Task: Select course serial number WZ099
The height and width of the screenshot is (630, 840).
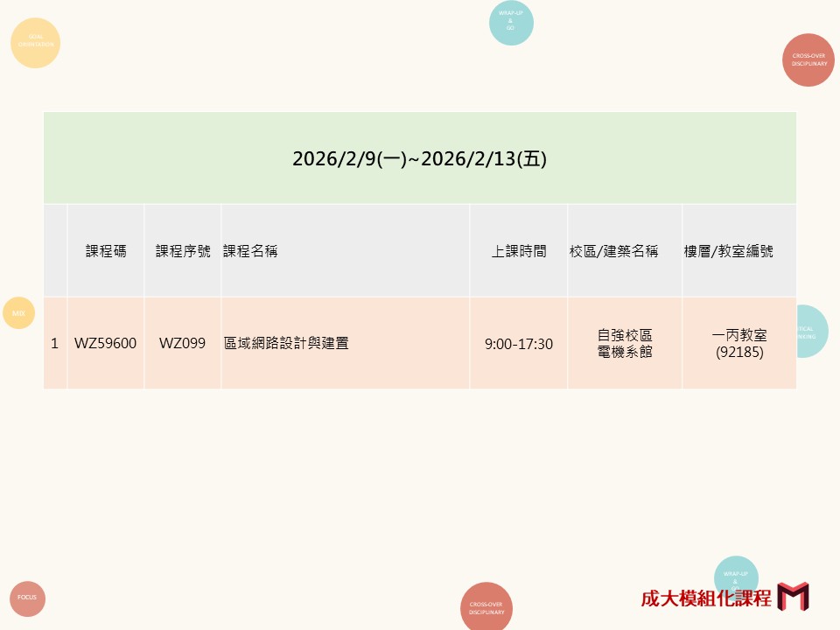Action: (183, 344)
